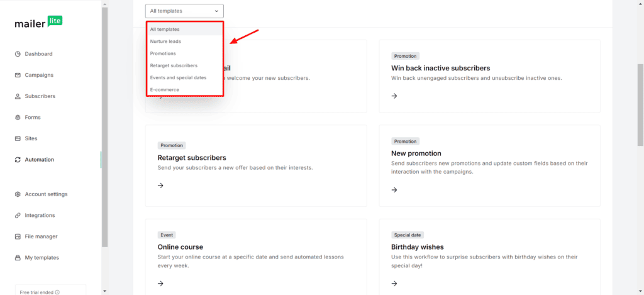Screen dimensions: 644x295
Task: Choose Nurture leads from the dropdown
Action: click(184, 42)
